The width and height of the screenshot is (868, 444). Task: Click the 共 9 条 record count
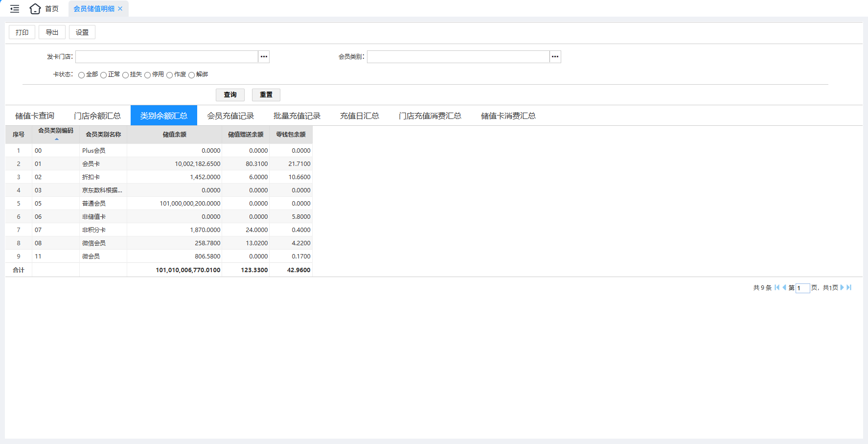pyautogui.click(x=762, y=288)
